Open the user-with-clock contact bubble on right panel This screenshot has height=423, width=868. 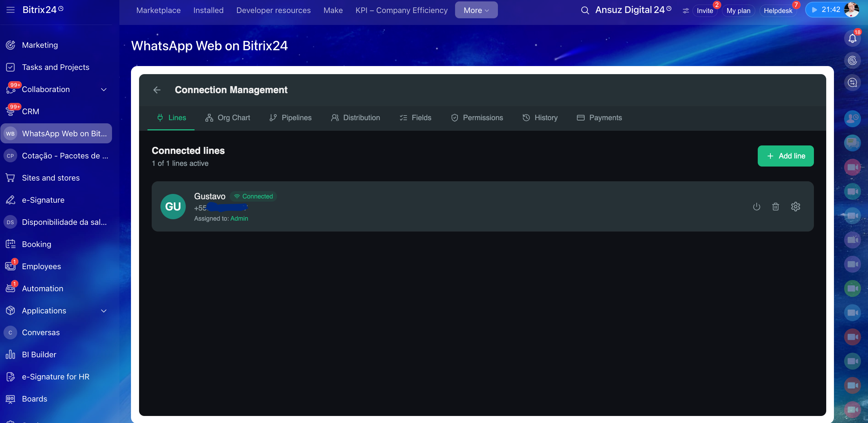tap(852, 119)
